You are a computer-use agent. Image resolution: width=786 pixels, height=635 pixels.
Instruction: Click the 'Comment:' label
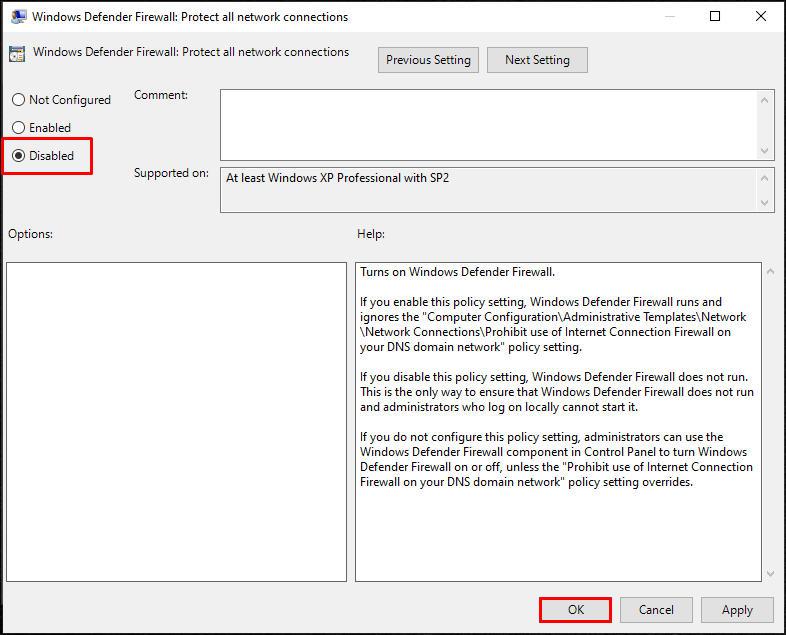(x=160, y=95)
